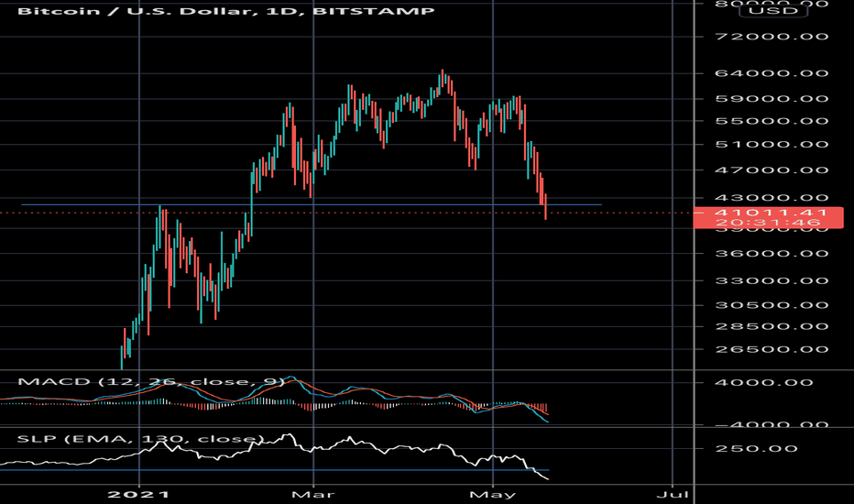Viewport: 854px width, 504px height.
Task: Click the 51000.00 price axis label
Action: click(x=772, y=145)
